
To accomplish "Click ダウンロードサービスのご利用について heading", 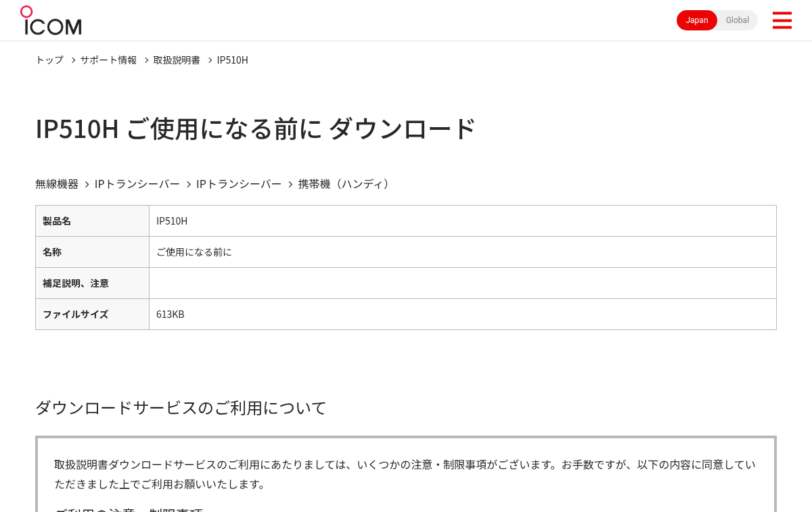I will (x=181, y=408).
